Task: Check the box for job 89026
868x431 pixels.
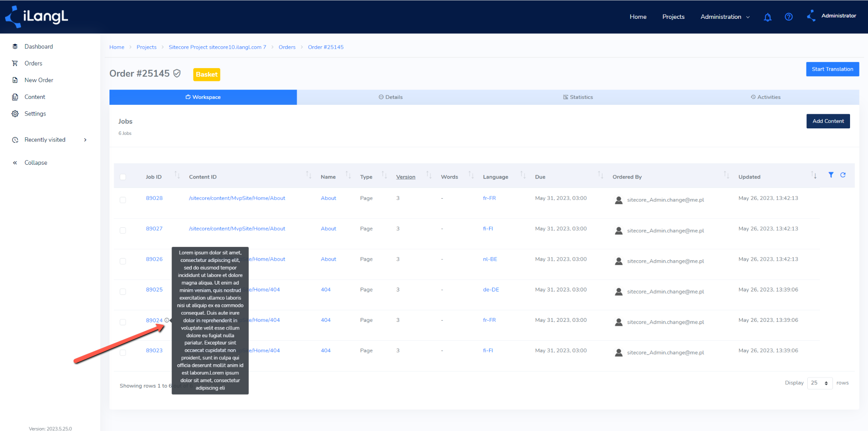Action: 123,261
